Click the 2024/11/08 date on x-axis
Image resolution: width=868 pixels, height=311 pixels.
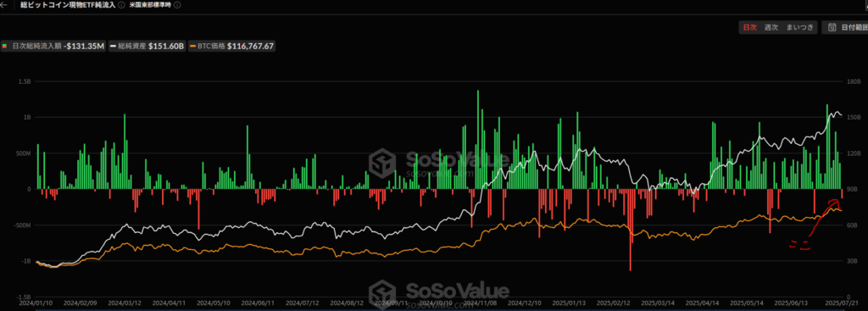[x=479, y=304]
